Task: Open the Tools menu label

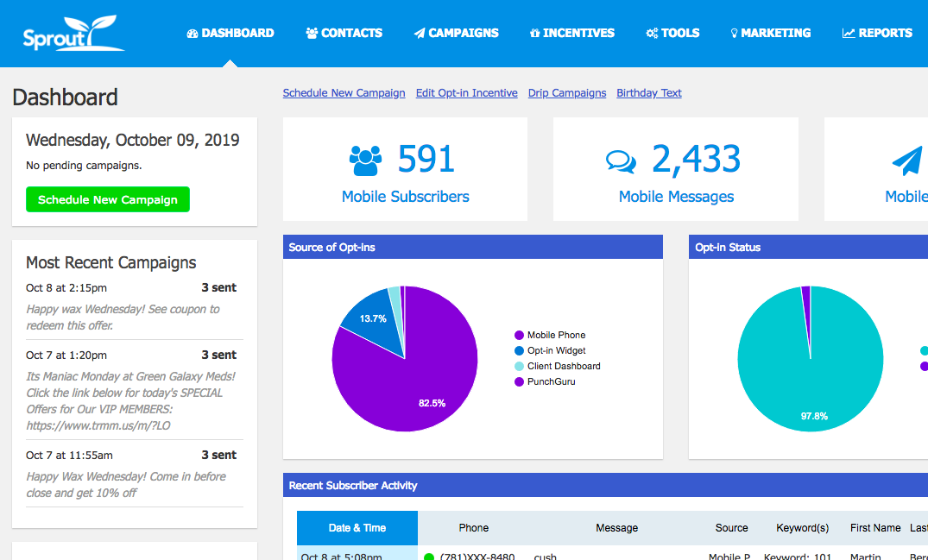Action: (680, 33)
